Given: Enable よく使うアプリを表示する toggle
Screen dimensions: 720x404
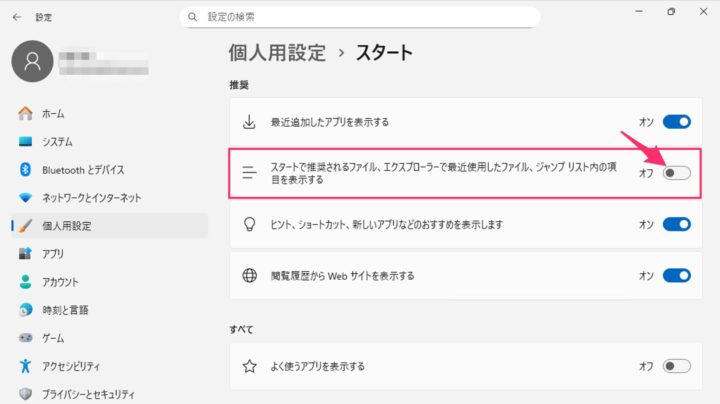Looking at the screenshot, I should 677,366.
